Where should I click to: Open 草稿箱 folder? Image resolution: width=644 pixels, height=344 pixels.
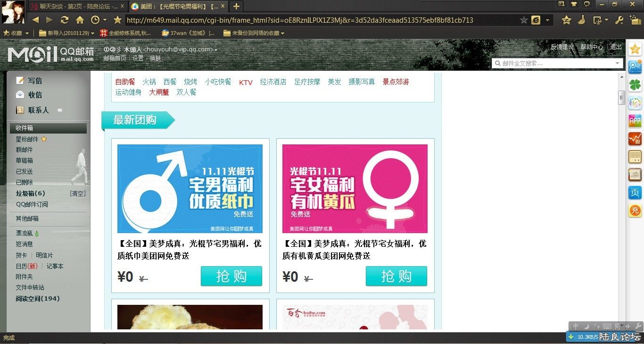point(24,160)
